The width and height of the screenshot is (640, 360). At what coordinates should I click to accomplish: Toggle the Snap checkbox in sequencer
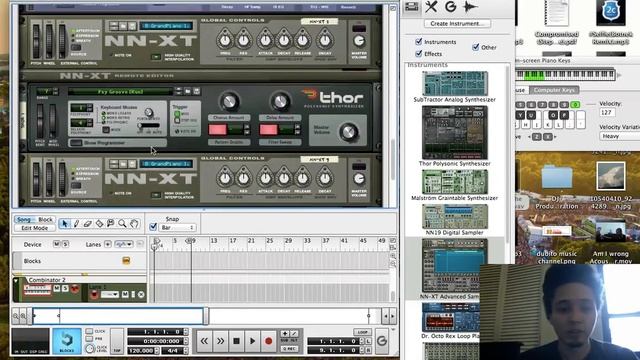(x=153, y=227)
